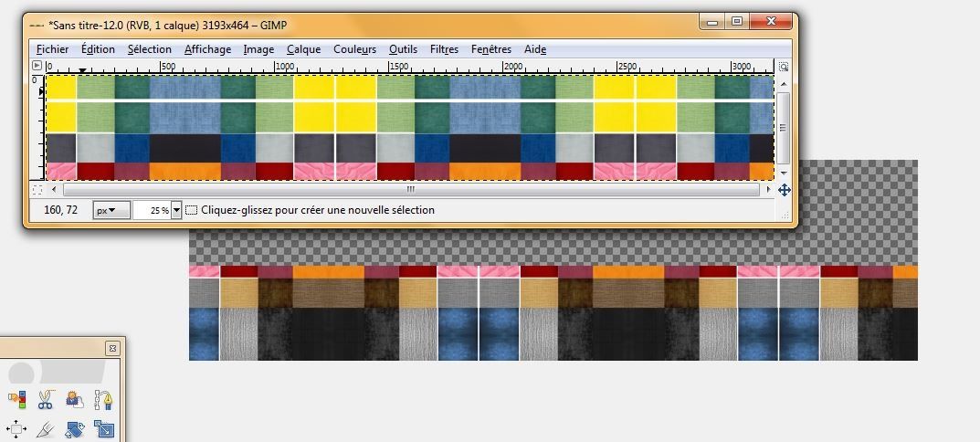Open image menu triangle at ruler origin
This screenshot has width=980, height=442.
[37, 66]
